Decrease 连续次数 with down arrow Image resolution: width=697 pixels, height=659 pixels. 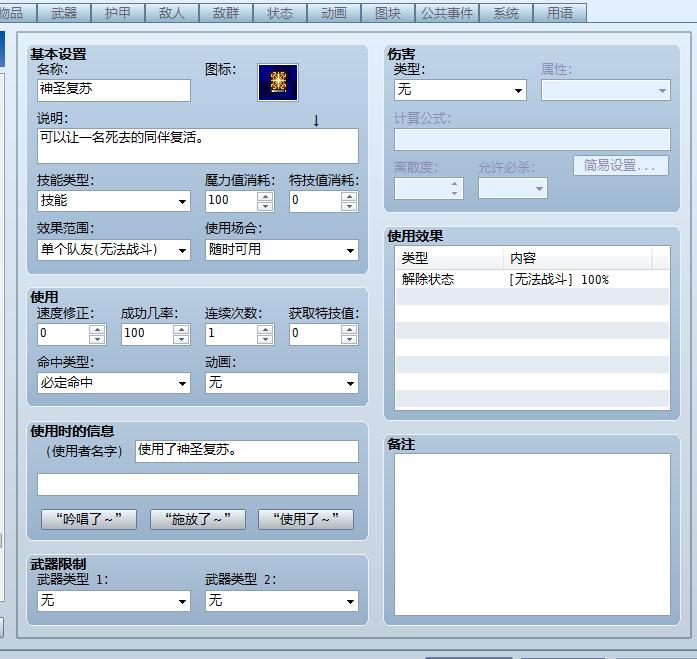(265, 339)
